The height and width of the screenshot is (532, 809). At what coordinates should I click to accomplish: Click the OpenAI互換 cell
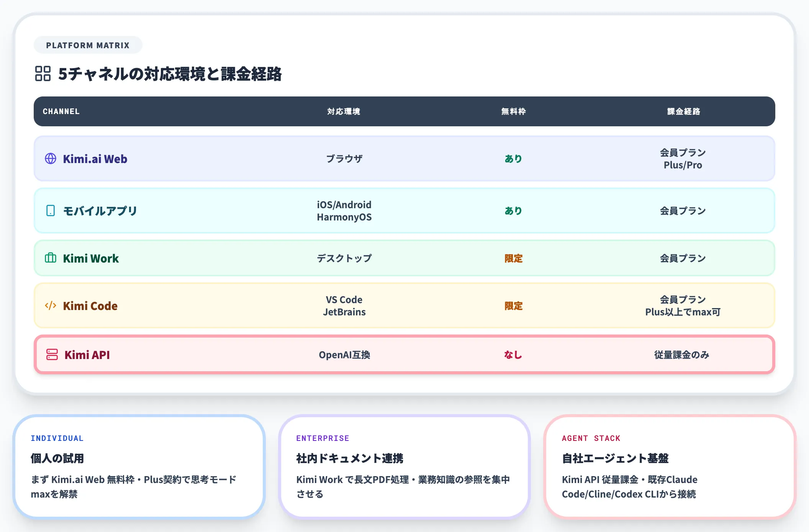(344, 355)
